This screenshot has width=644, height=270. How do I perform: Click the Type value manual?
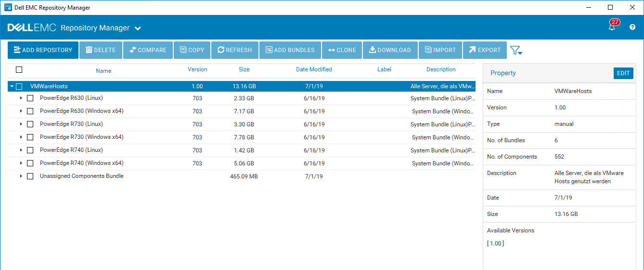pyautogui.click(x=564, y=124)
